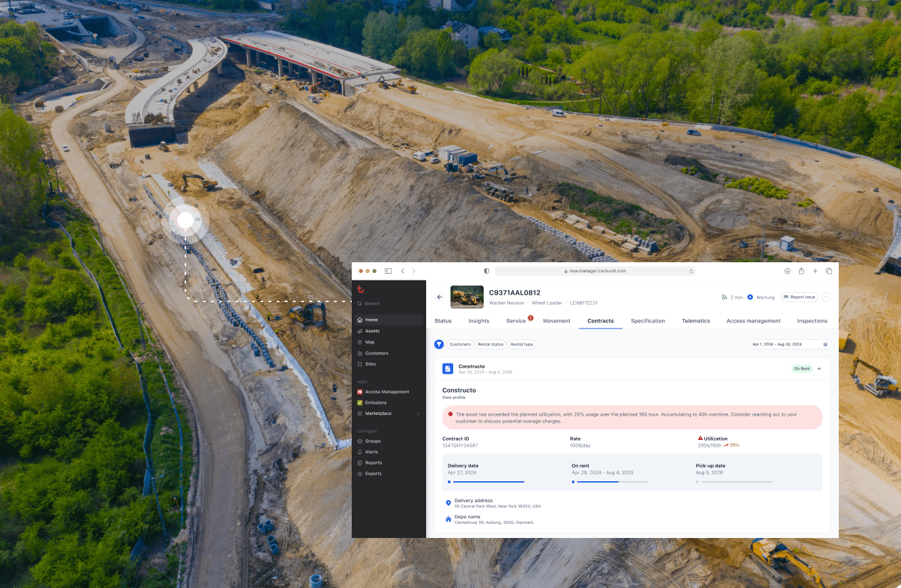The image size is (901, 588).
Task: Select the Contracts tab
Action: (601, 321)
